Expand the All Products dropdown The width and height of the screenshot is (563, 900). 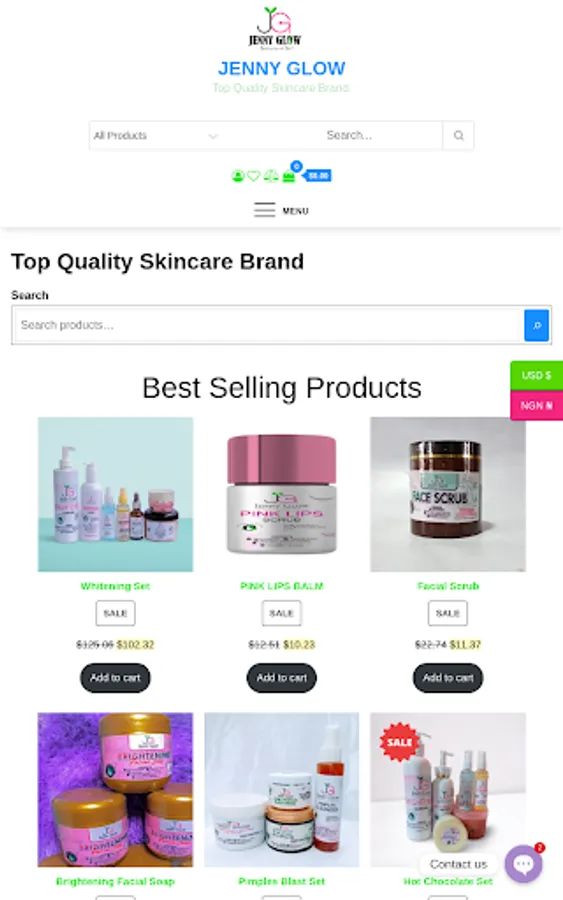click(x=156, y=135)
